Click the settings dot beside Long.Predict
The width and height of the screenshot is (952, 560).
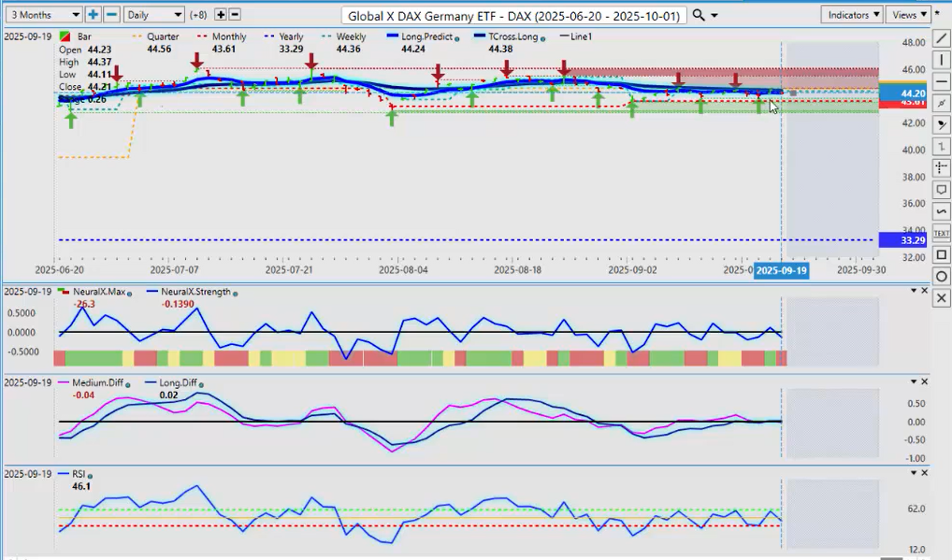(456, 38)
